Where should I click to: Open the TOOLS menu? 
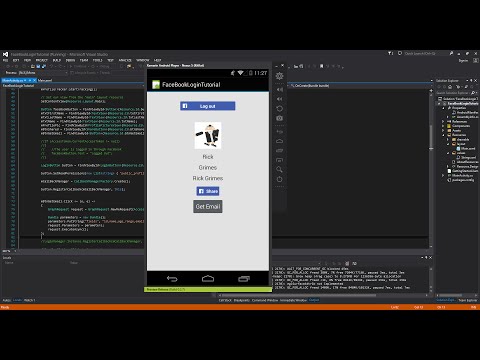click(97, 60)
